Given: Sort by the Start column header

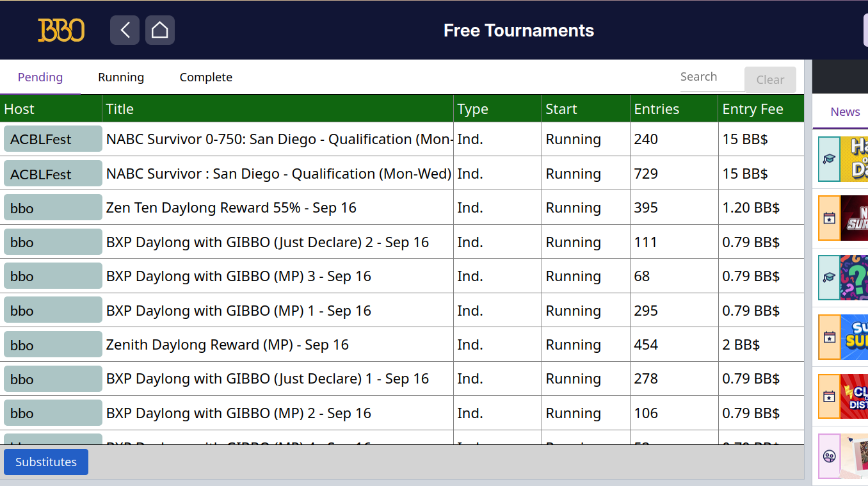Looking at the screenshot, I should click(x=586, y=109).
